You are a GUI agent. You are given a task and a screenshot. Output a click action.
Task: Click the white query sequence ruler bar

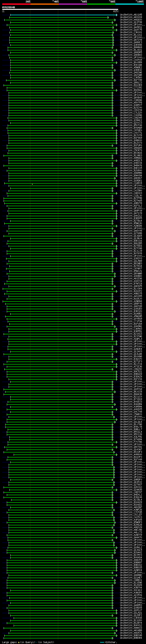point(60,10)
